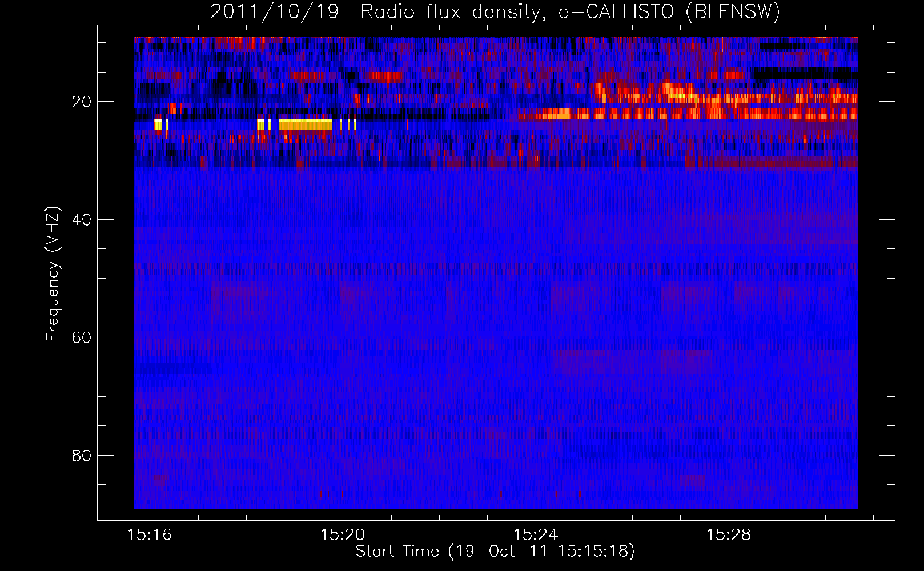924x571 pixels.
Task: Click the long yellow burst near 15:19
Action: pos(306,124)
